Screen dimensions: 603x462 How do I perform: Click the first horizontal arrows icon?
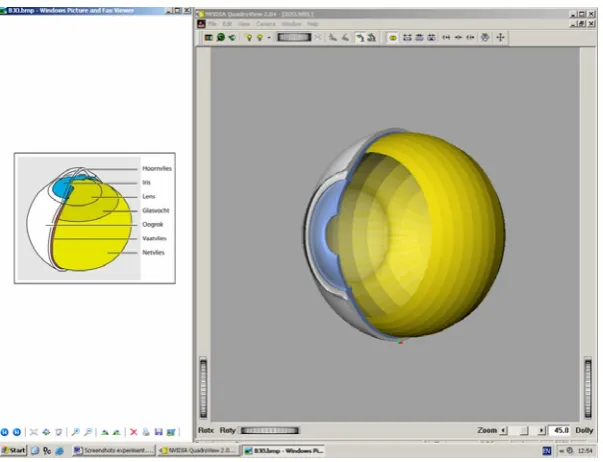(446, 37)
